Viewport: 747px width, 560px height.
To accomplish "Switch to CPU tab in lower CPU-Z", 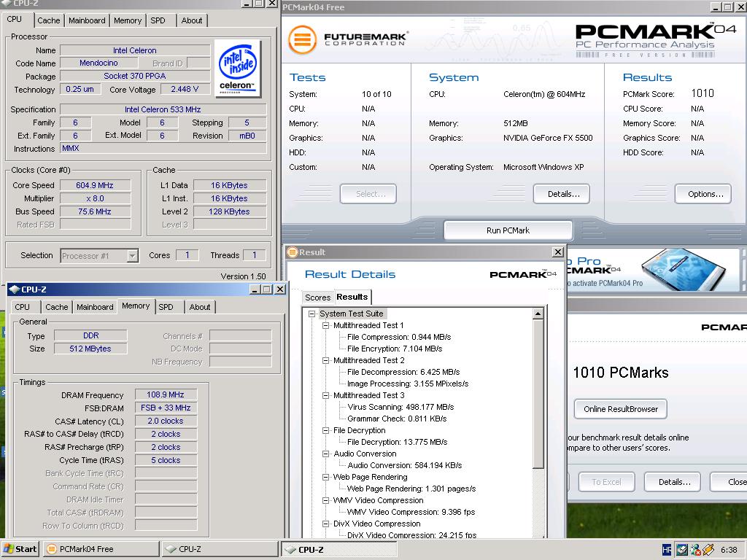I will click(22, 307).
